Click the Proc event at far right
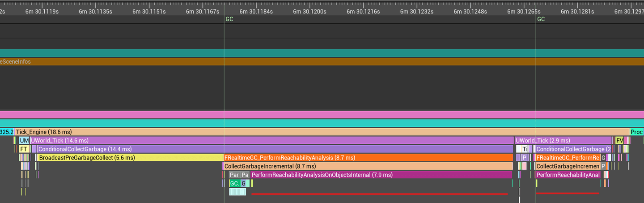This screenshot has width=644, height=203. (636, 132)
